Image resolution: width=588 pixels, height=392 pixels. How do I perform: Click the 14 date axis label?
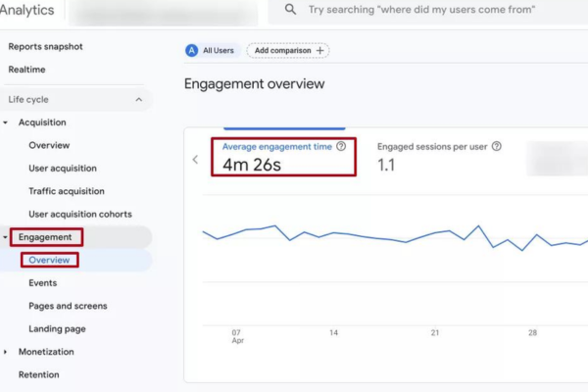[334, 333]
